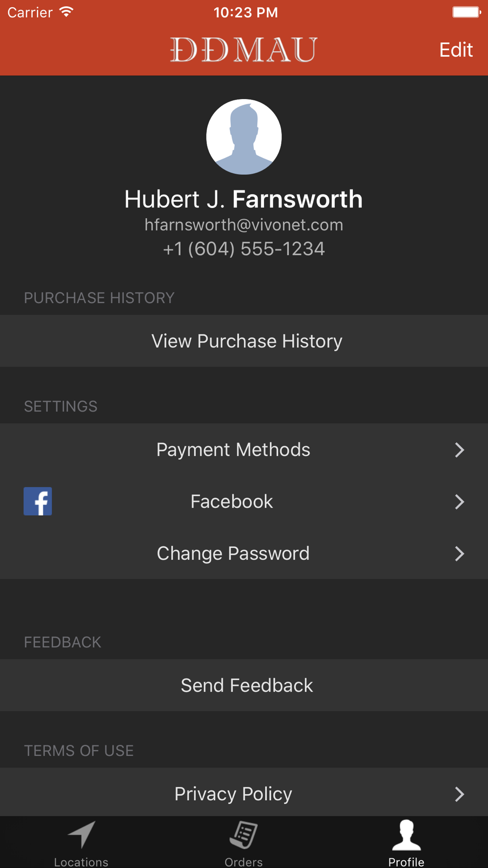This screenshot has height=868, width=488.
Task: Expand the Privacy Policy chevron
Action: point(459,794)
